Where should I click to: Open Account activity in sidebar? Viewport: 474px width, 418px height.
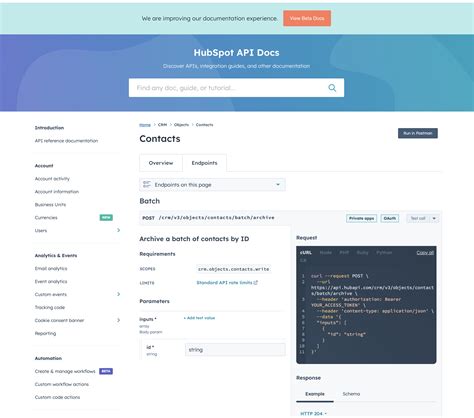point(52,179)
